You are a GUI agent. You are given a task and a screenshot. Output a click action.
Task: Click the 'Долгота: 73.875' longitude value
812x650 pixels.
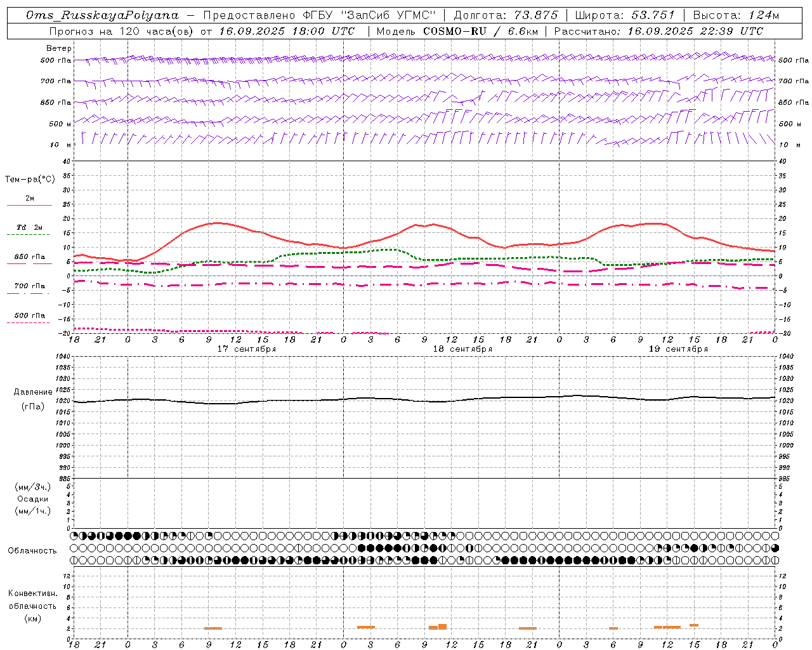[506, 15]
